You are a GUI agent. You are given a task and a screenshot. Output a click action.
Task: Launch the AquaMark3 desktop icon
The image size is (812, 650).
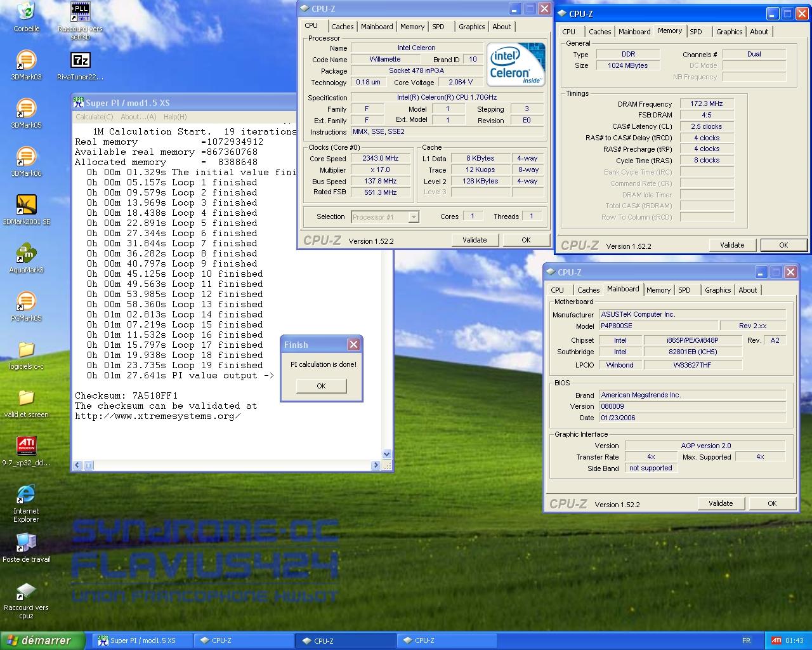pyautogui.click(x=26, y=258)
